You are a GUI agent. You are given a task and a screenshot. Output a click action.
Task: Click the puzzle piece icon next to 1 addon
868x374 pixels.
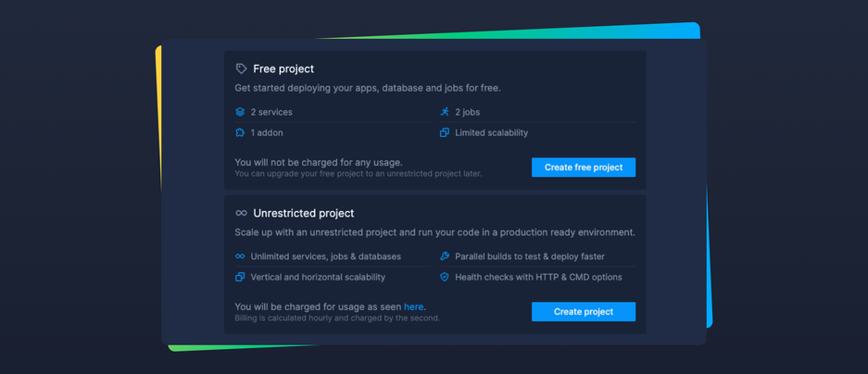pos(240,132)
